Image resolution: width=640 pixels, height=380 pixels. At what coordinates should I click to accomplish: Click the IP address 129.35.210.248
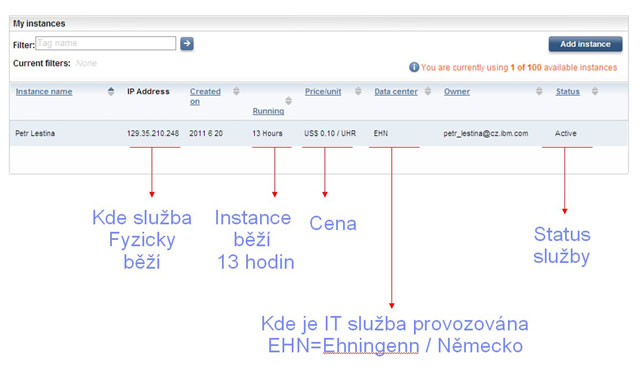153,133
